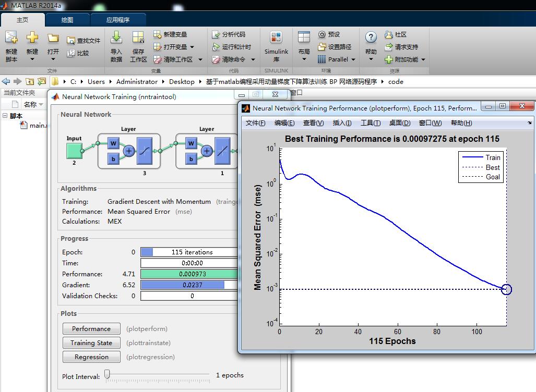The height and width of the screenshot is (392, 536).
Task: Click the Performance plot button
Action: (91, 328)
